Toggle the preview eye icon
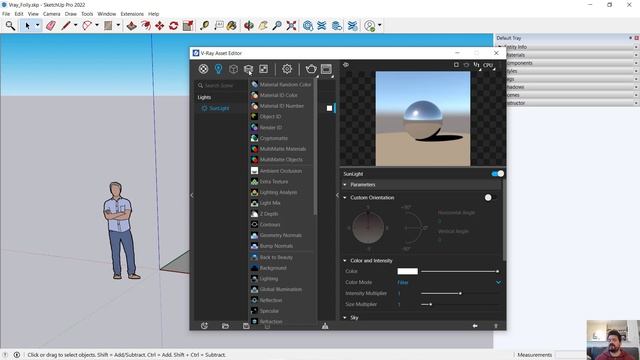 [346, 65]
